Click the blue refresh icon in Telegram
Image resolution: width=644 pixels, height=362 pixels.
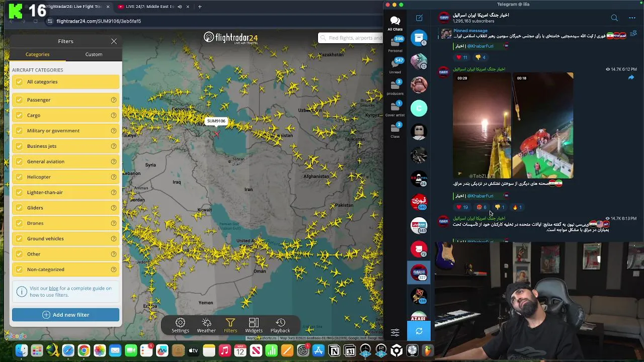(x=419, y=331)
